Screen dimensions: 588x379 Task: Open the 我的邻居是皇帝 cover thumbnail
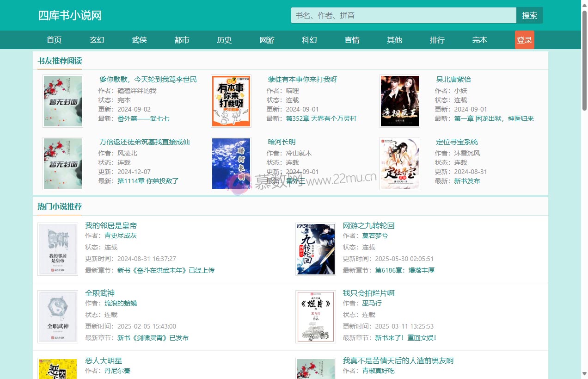click(58, 249)
